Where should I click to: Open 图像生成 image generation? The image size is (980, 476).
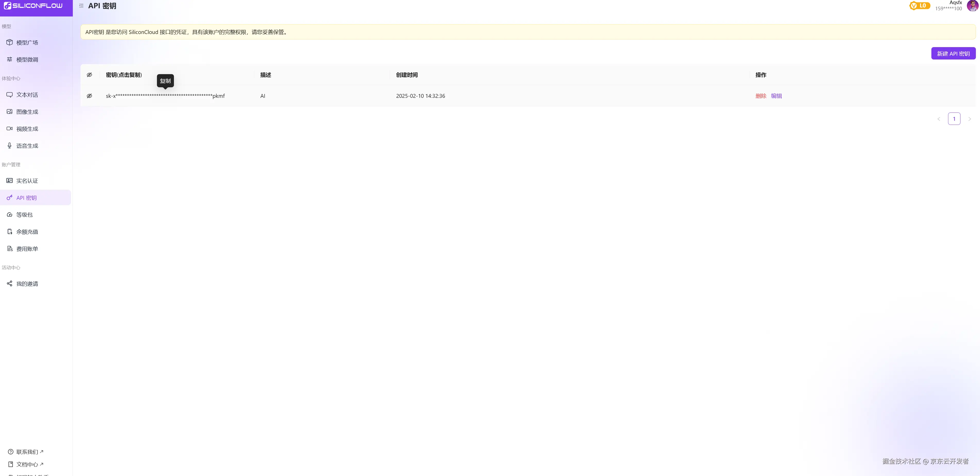(27, 111)
